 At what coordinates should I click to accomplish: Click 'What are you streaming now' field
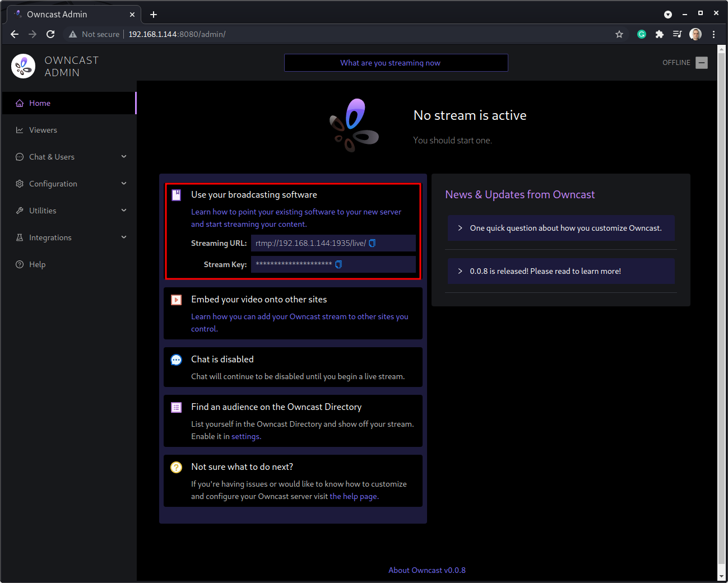pos(396,63)
